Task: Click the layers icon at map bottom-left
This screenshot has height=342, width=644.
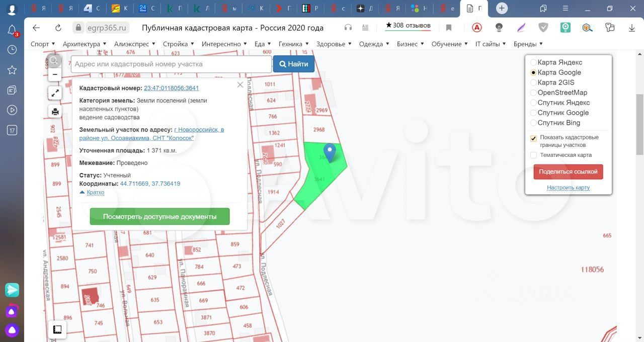Action: point(57,329)
